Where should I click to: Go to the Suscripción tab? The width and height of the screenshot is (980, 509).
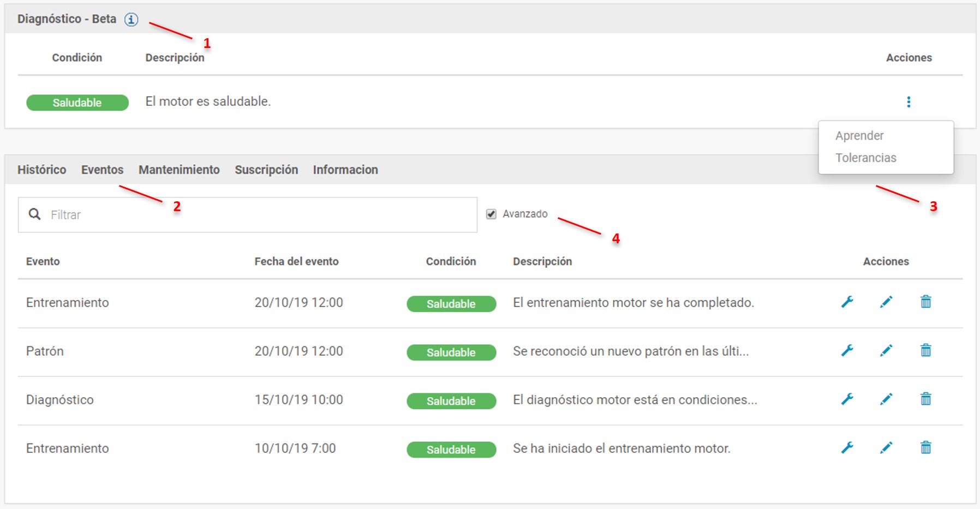pyautogui.click(x=266, y=170)
